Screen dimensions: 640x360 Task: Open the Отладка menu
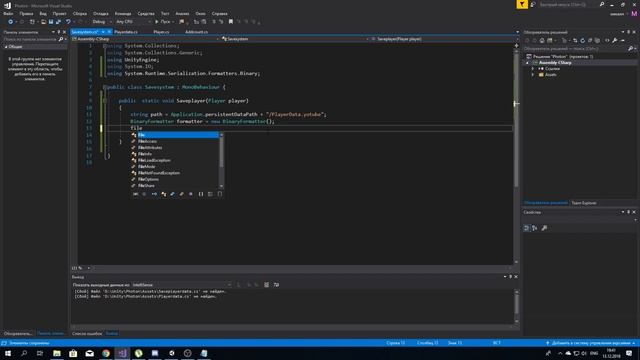pyautogui.click(x=101, y=13)
